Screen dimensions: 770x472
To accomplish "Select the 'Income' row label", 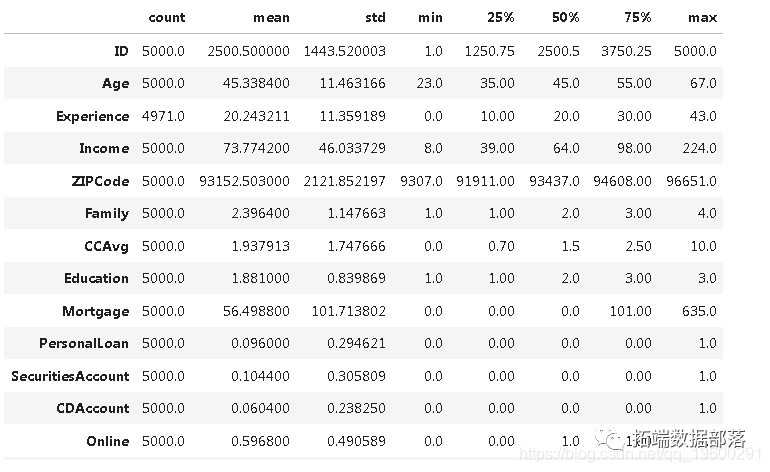I will coord(104,148).
